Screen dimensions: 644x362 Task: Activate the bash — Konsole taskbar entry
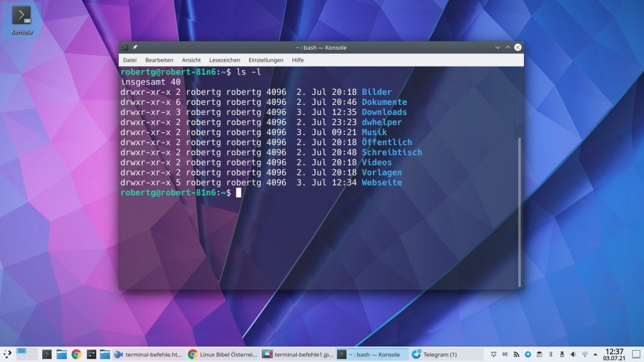[x=372, y=354]
